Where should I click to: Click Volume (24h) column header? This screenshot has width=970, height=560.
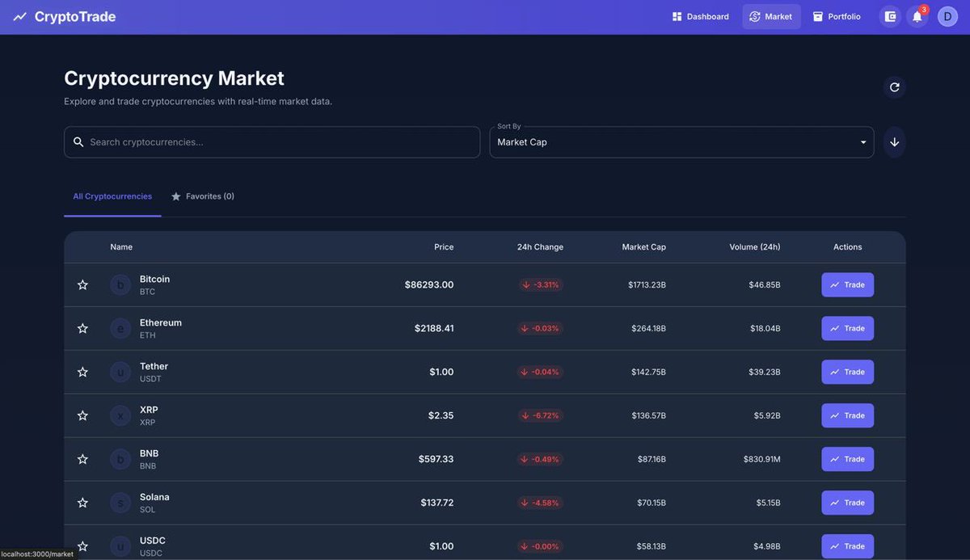[755, 247]
